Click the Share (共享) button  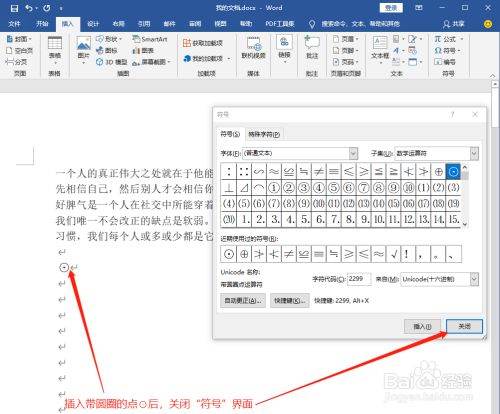point(454,24)
